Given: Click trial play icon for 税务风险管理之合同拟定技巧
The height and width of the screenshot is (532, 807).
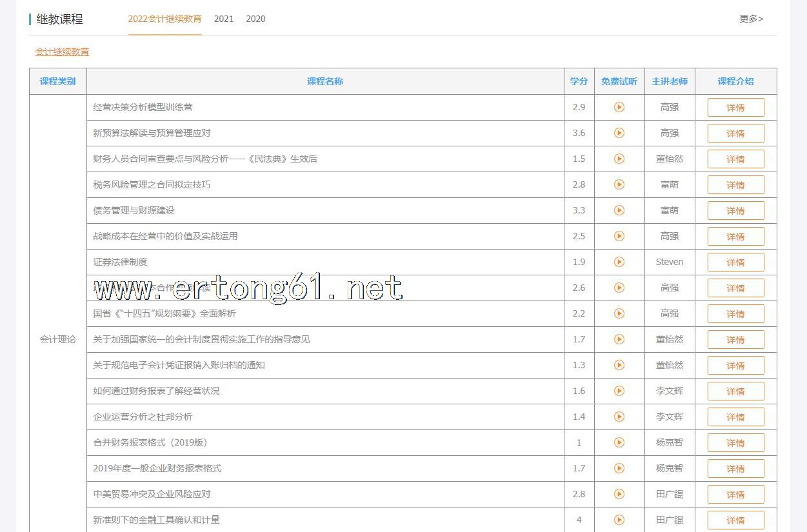Looking at the screenshot, I should (x=619, y=184).
